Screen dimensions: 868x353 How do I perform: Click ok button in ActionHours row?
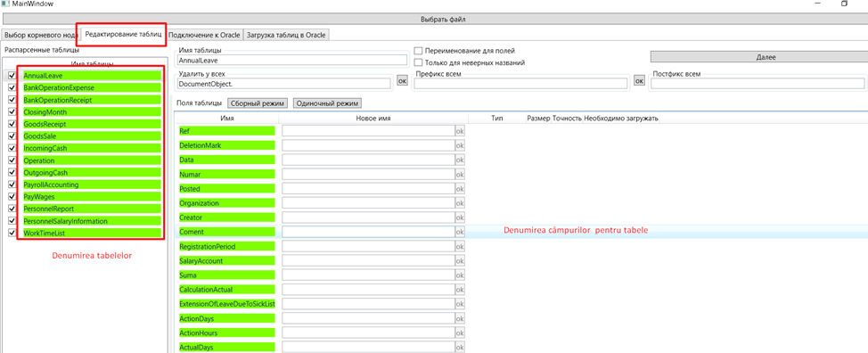coord(460,333)
